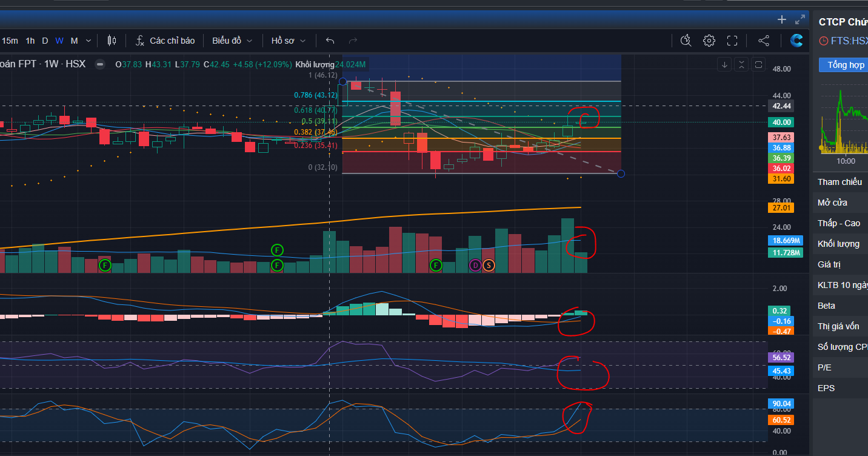The image size is (868, 456).
Task: Click the P/E row
Action: click(840, 367)
